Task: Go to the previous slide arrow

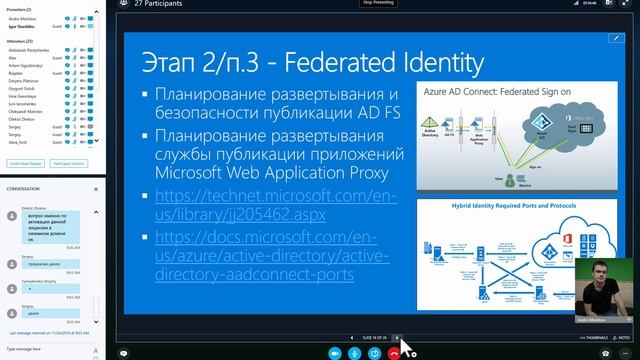Action: coord(351,338)
